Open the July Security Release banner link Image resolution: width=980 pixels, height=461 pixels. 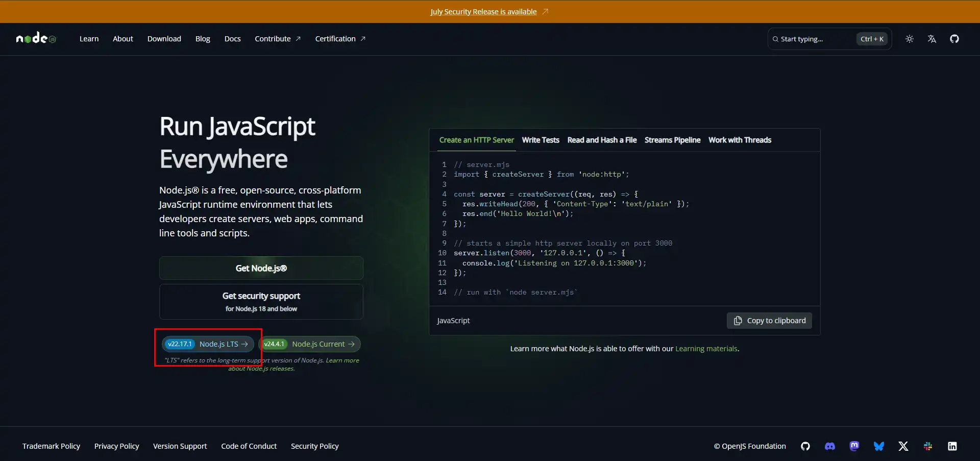[x=483, y=11]
